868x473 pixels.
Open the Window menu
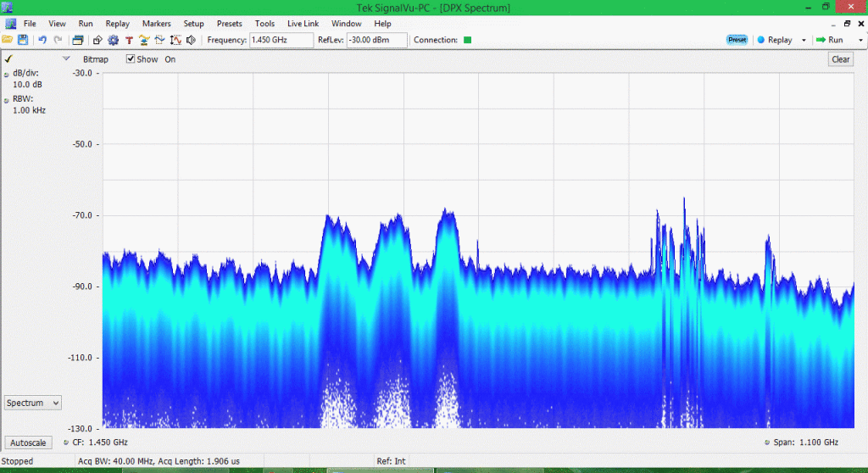[x=347, y=24]
